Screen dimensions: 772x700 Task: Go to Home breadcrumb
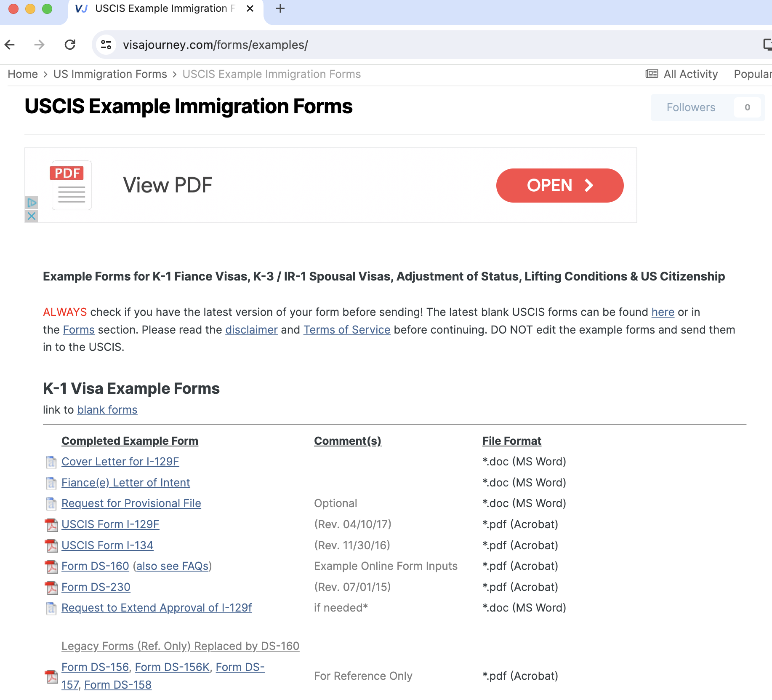[23, 74]
